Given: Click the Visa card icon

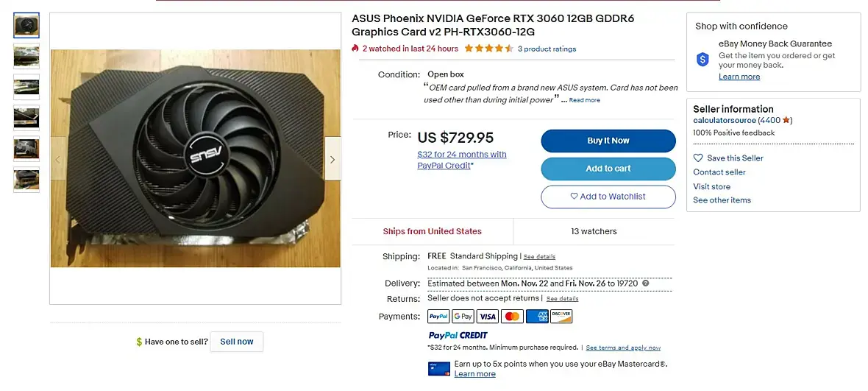Looking at the screenshot, I should (x=488, y=316).
